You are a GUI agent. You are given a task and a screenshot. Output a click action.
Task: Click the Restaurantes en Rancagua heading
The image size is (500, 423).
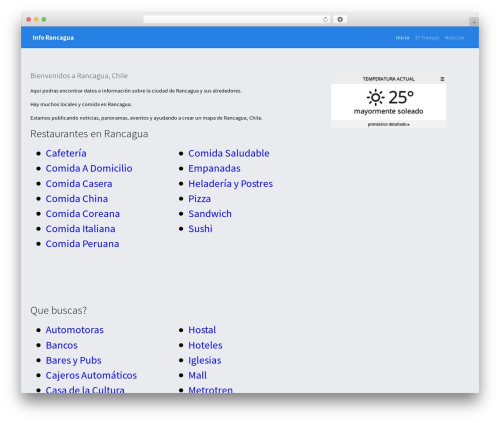pos(89,134)
